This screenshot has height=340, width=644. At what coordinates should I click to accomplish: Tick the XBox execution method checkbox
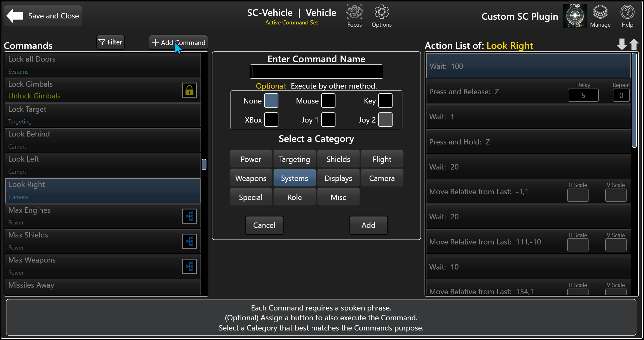click(271, 120)
